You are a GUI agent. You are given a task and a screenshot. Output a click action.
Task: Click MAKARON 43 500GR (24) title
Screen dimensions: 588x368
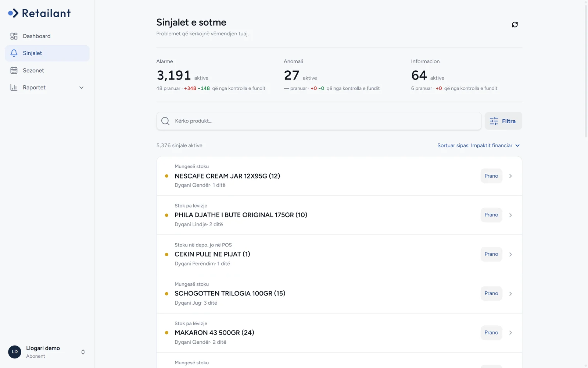pos(214,333)
